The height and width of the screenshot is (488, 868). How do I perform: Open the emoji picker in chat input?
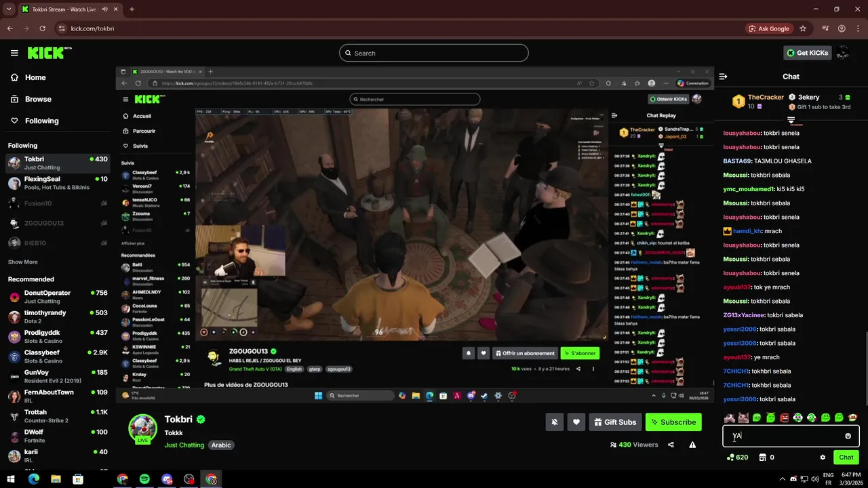click(848, 436)
